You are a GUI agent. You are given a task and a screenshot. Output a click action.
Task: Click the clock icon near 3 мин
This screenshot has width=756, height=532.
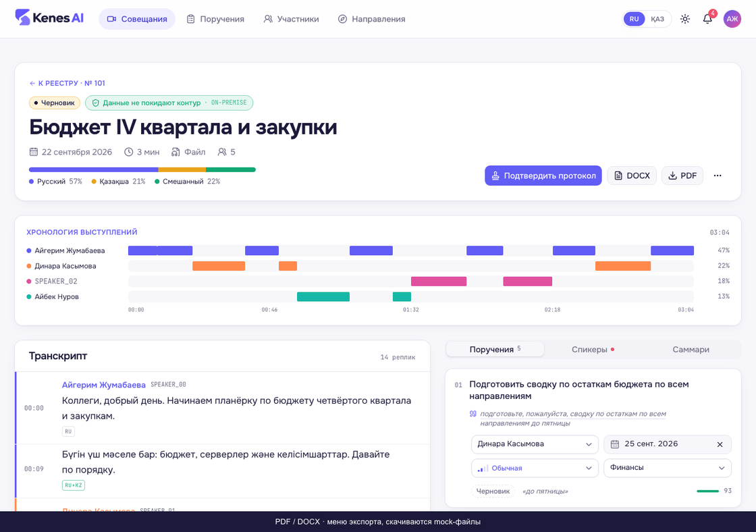tap(129, 152)
